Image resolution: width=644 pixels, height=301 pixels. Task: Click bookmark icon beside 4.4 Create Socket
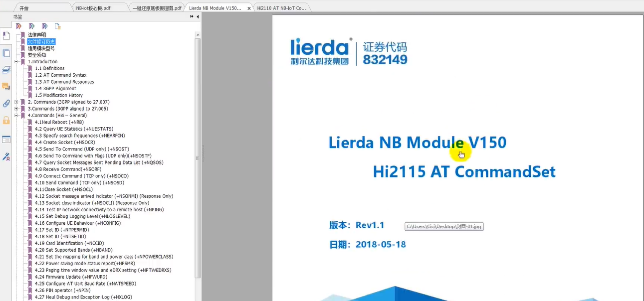pyautogui.click(x=30, y=143)
